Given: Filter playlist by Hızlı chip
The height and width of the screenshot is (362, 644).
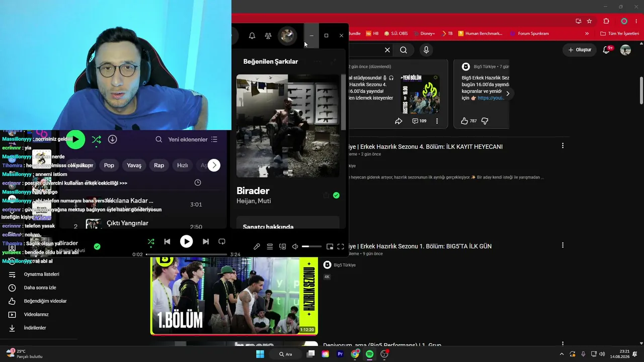Looking at the screenshot, I should 183,165.
